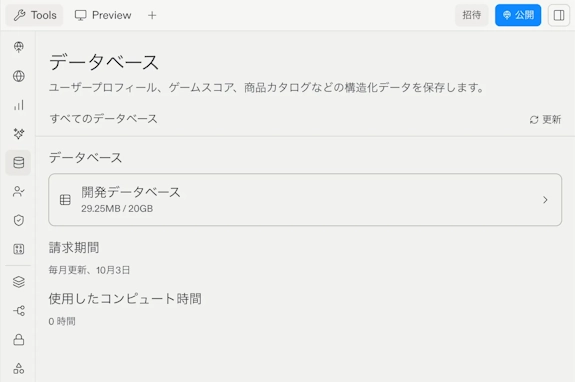The height and width of the screenshot is (382, 575).
Task: Select the すべてのデータベース tab
Action: [103, 119]
